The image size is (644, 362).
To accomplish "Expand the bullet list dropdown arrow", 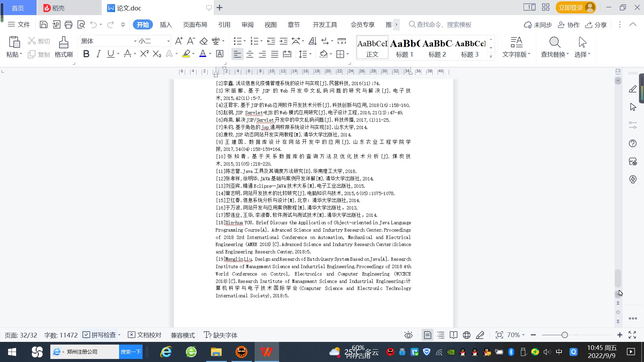I will [245, 41].
